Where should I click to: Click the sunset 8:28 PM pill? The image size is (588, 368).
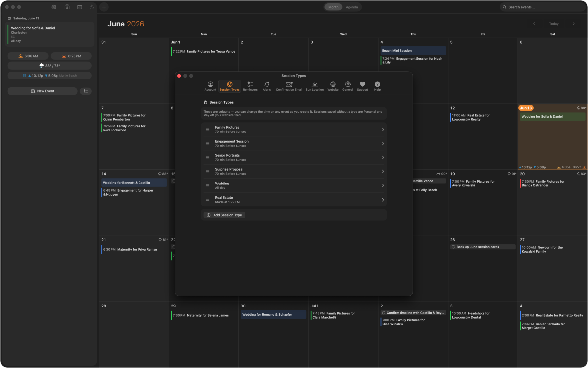[x=71, y=56]
